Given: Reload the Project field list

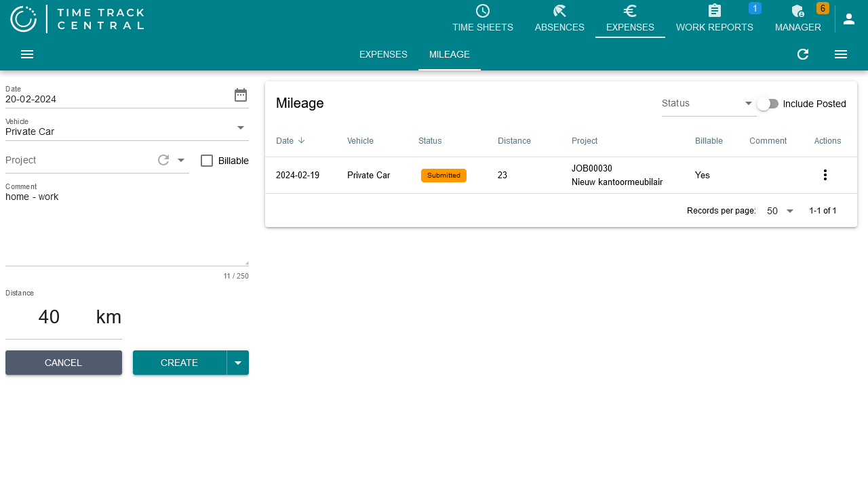Looking at the screenshot, I should pyautogui.click(x=163, y=160).
